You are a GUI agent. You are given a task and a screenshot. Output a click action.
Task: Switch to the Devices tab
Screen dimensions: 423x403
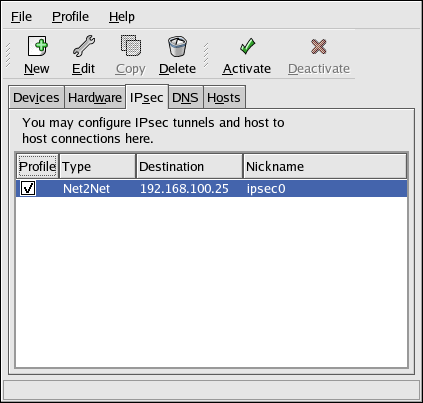36,98
